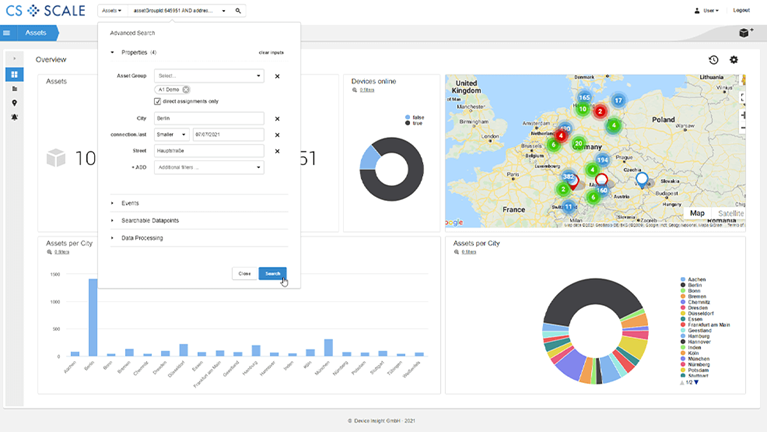Click the add asset cube icon
This screenshot has width=767, height=432.
(744, 33)
